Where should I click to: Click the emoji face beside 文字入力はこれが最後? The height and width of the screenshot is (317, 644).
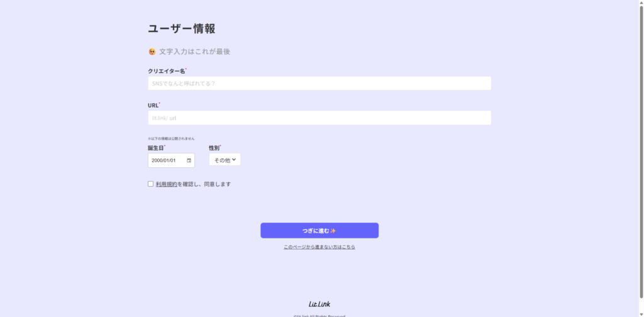152,52
